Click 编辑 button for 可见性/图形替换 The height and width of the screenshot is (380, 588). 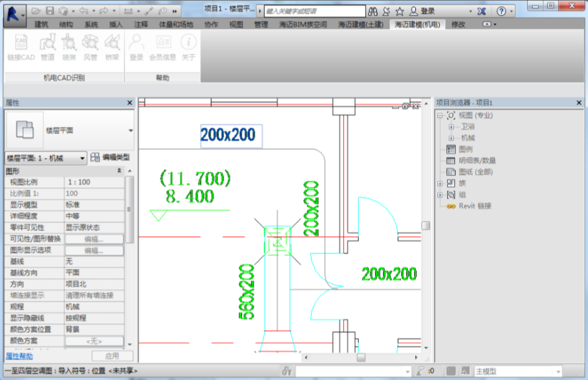pos(94,239)
